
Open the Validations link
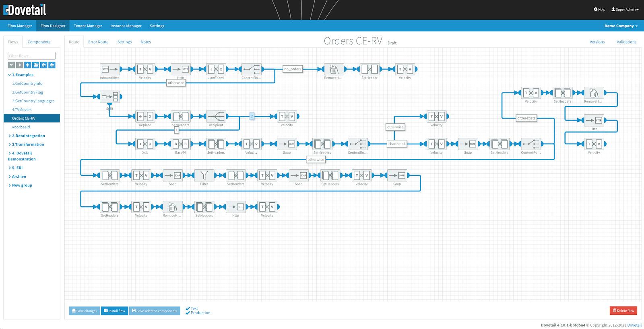[626, 42]
